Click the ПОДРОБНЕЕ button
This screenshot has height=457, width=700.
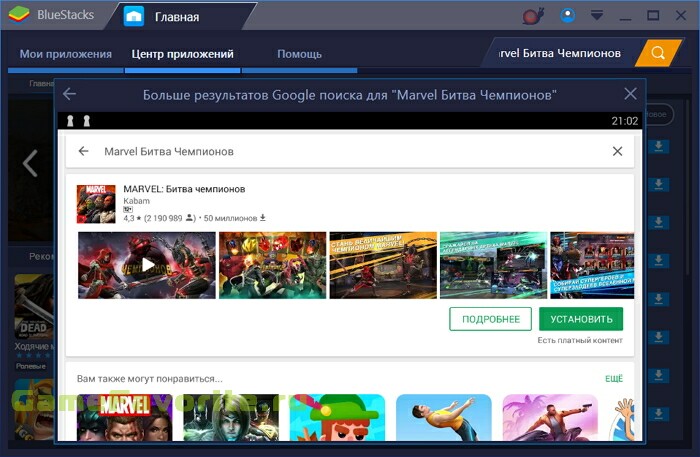(x=491, y=319)
